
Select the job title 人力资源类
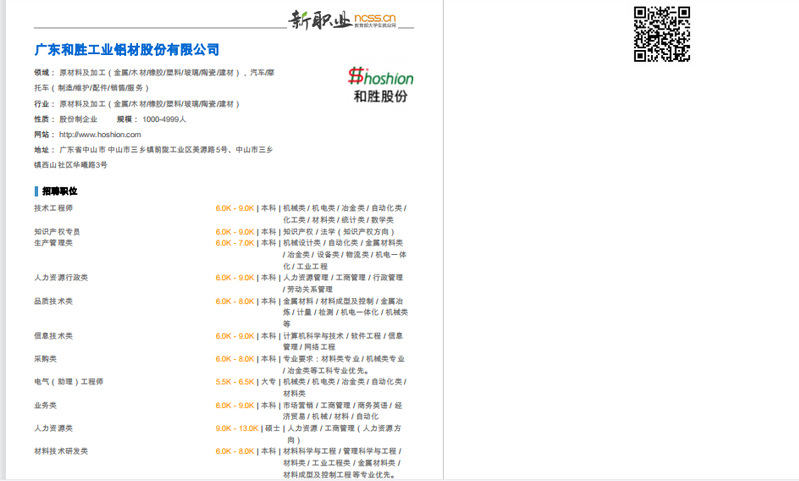54,428
